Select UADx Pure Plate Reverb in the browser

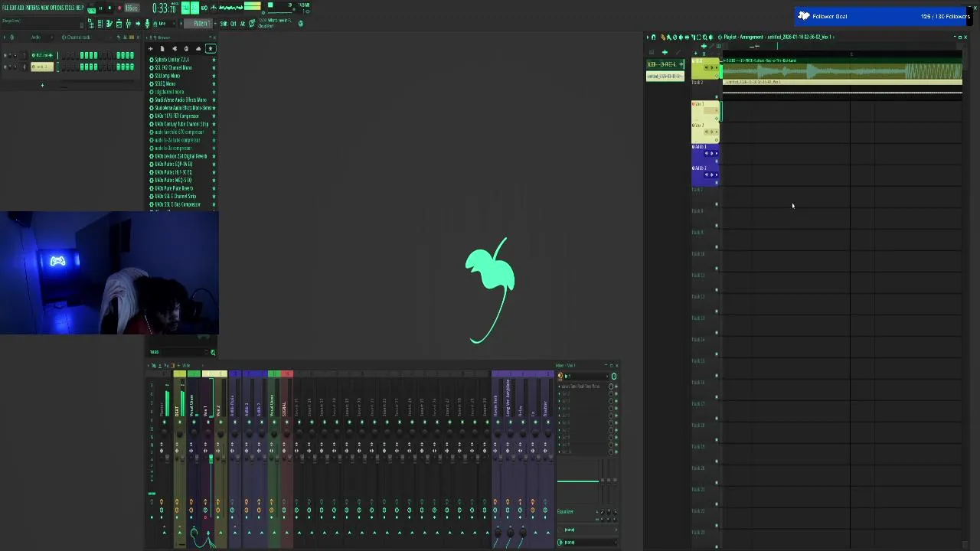point(174,188)
